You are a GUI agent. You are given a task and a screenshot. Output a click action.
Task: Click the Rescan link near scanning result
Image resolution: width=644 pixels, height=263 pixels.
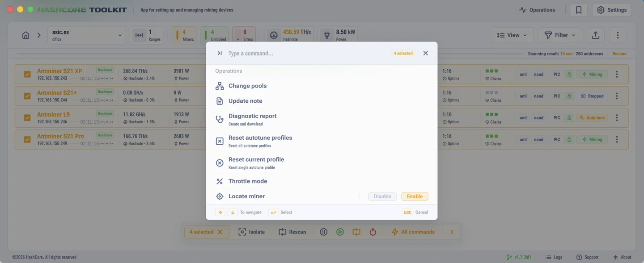click(619, 54)
